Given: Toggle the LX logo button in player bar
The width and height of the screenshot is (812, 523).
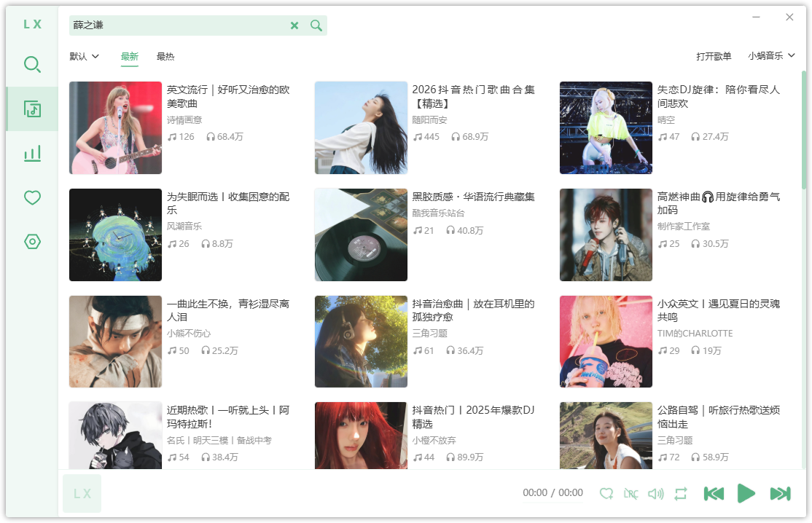Looking at the screenshot, I should pyautogui.click(x=82, y=493).
